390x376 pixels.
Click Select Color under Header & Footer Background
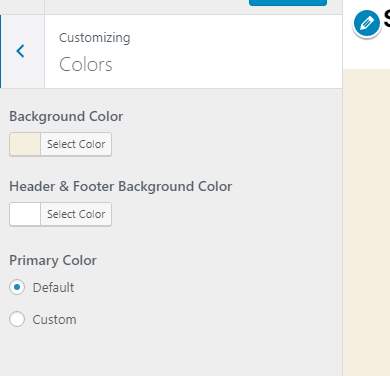click(x=76, y=214)
